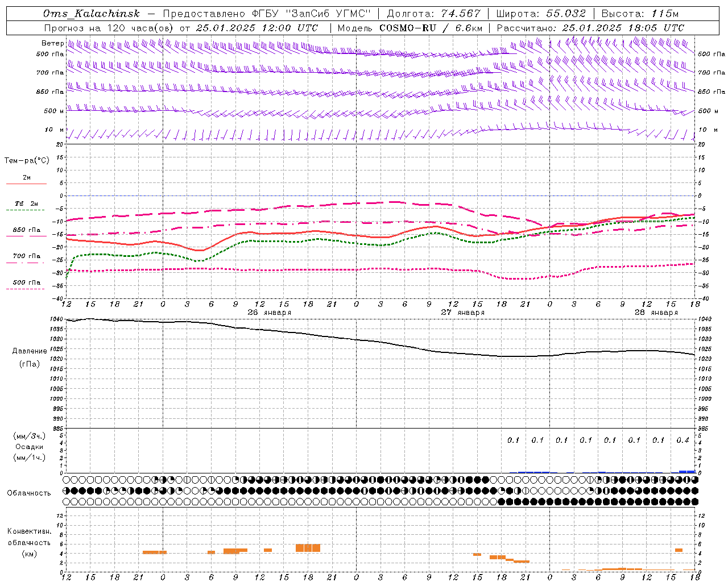Click the 26 января date label
728x582 pixels.
pos(269,313)
